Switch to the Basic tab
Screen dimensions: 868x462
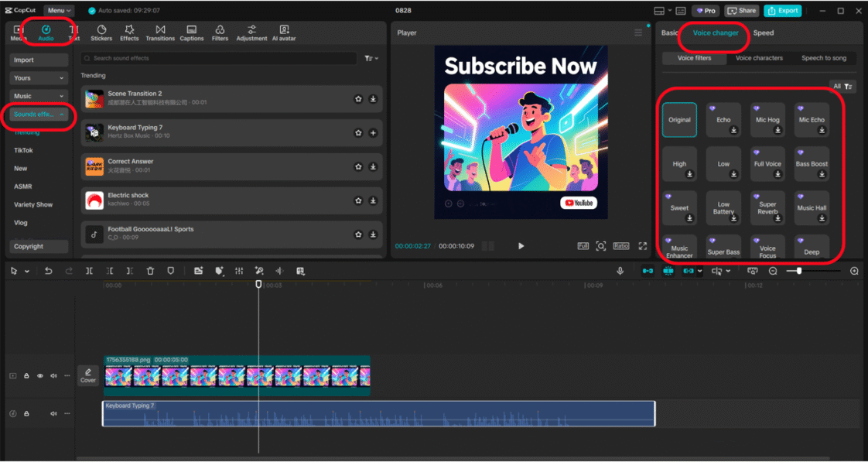click(669, 33)
